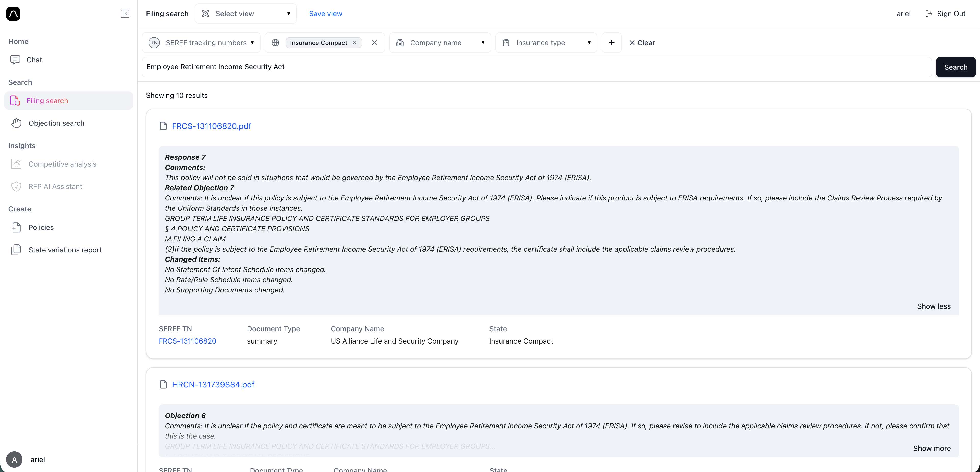980x472 pixels.
Task: Clear the state filter field
Action: coord(374,43)
